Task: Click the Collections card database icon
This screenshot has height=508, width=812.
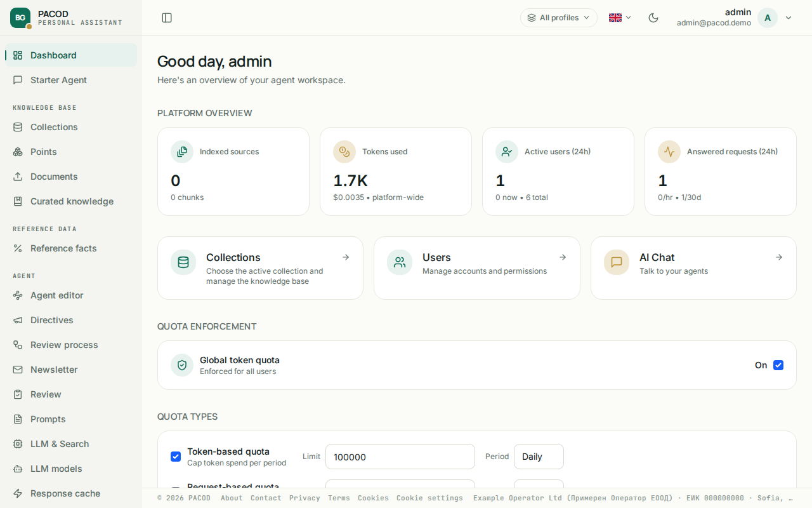Action: click(183, 262)
